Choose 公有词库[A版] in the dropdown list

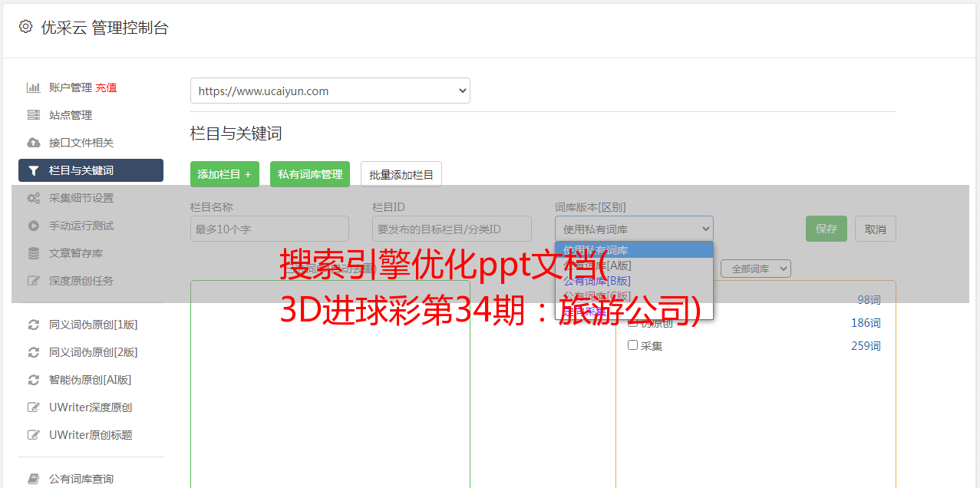click(x=634, y=265)
